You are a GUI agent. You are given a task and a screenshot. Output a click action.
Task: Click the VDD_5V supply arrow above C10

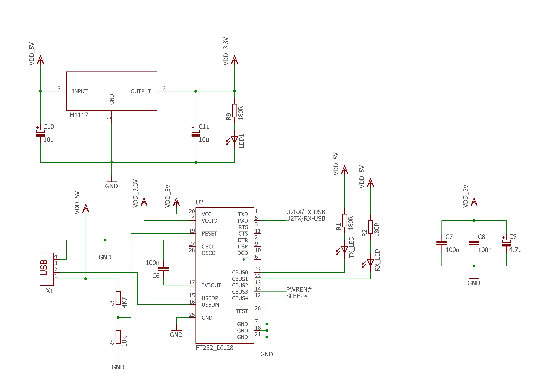[x=40, y=60]
